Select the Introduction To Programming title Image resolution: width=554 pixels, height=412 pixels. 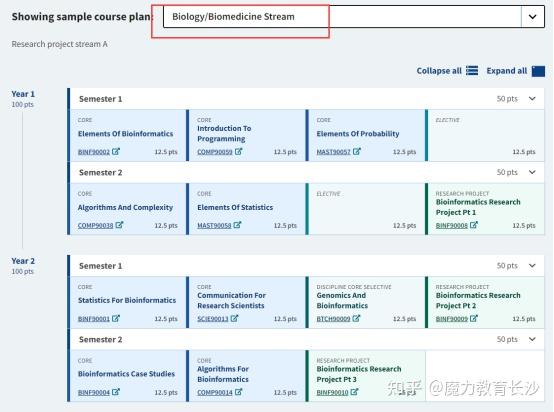coord(224,134)
